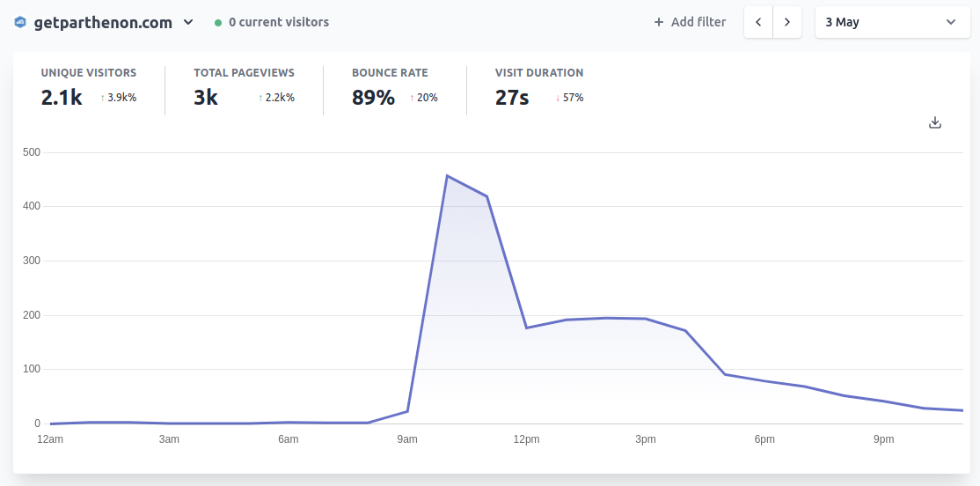Click the 2.2k% pageviews change indicator
This screenshot has height=486, width=980.
click(277, 98)
